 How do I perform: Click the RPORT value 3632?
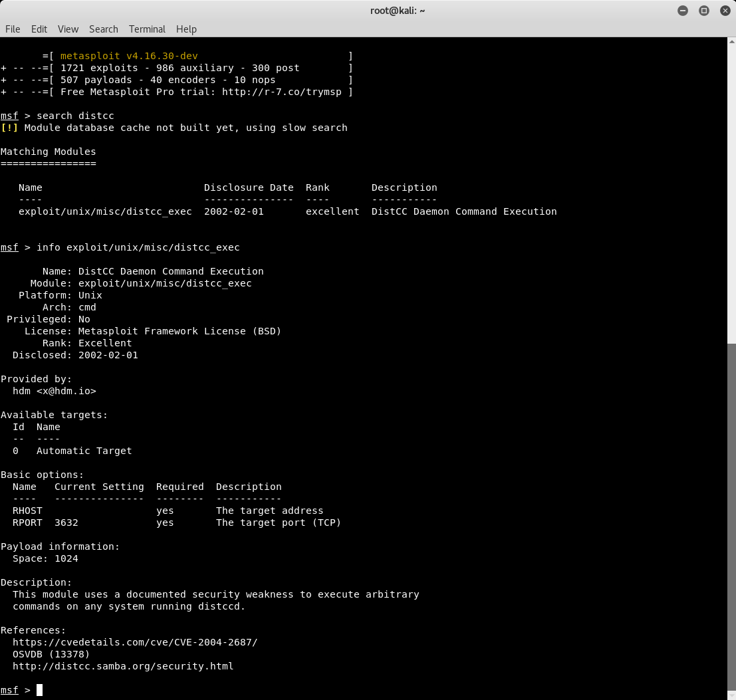pyautogui.click(x=66, y=523)
